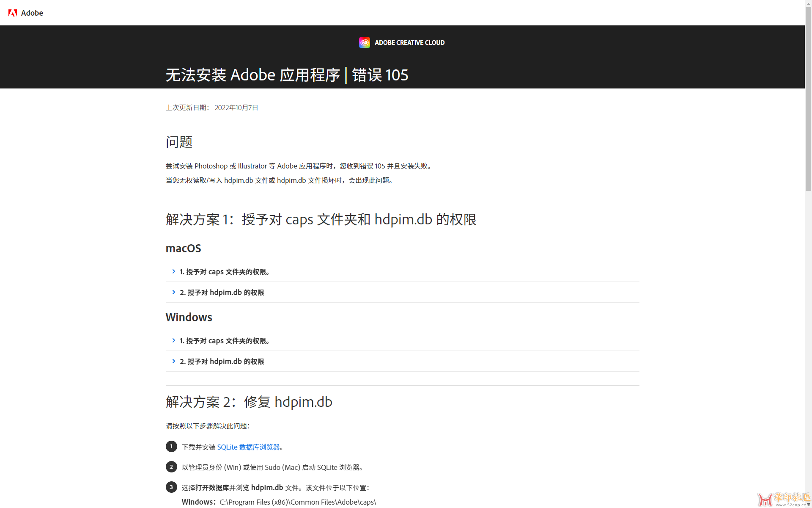This screenshot has width=812, height=508.
Task: Click the Adobe logo icon
Action: coord(13,13)
